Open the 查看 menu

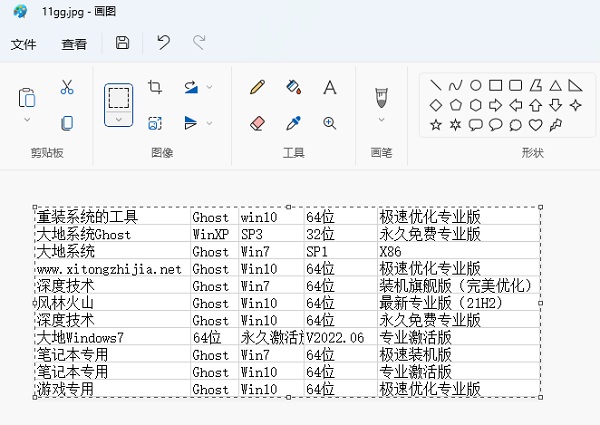coord(74,44)
